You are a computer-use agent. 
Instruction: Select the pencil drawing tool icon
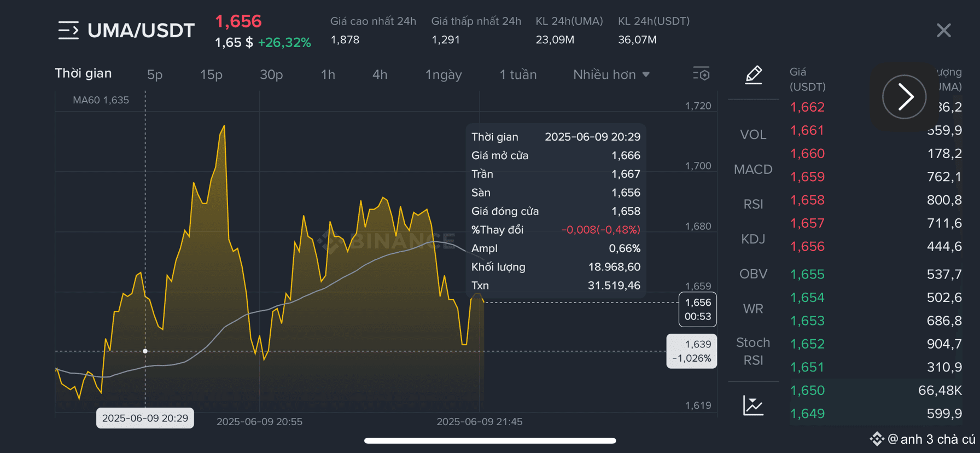coord(754,74)
